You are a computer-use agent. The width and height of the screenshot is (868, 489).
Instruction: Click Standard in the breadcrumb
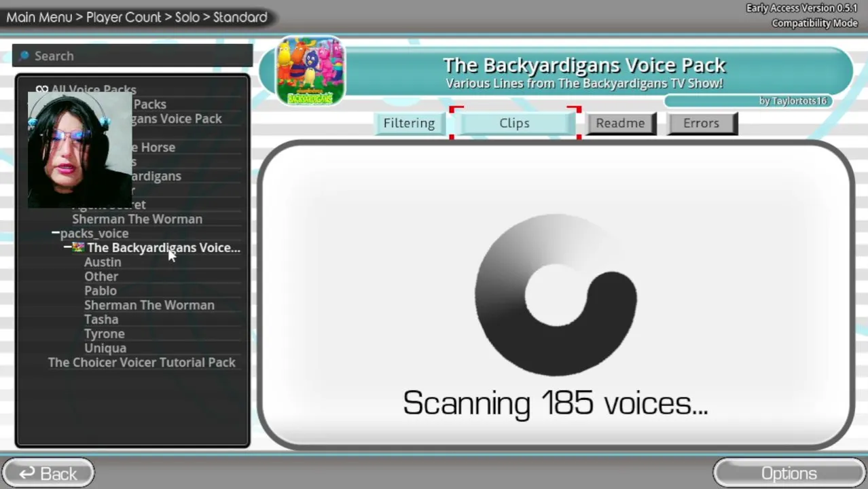(x=240, y=17)
